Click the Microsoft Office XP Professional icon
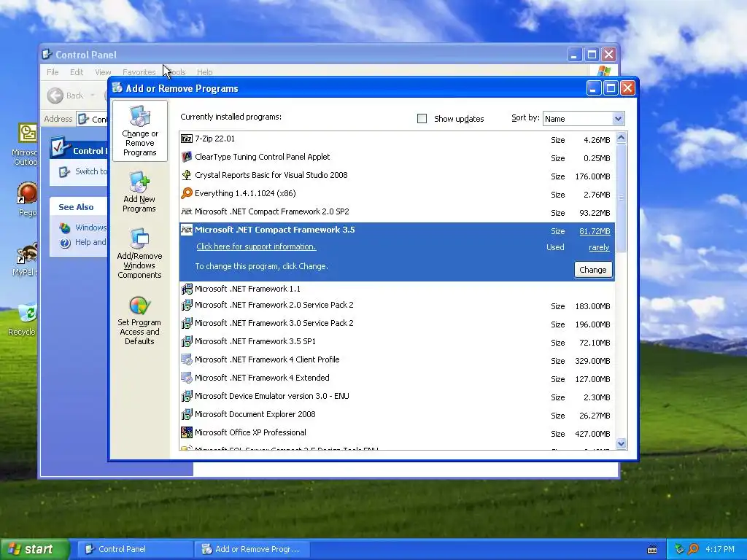Viewport: 747px width, 560px height. (187, 432)
